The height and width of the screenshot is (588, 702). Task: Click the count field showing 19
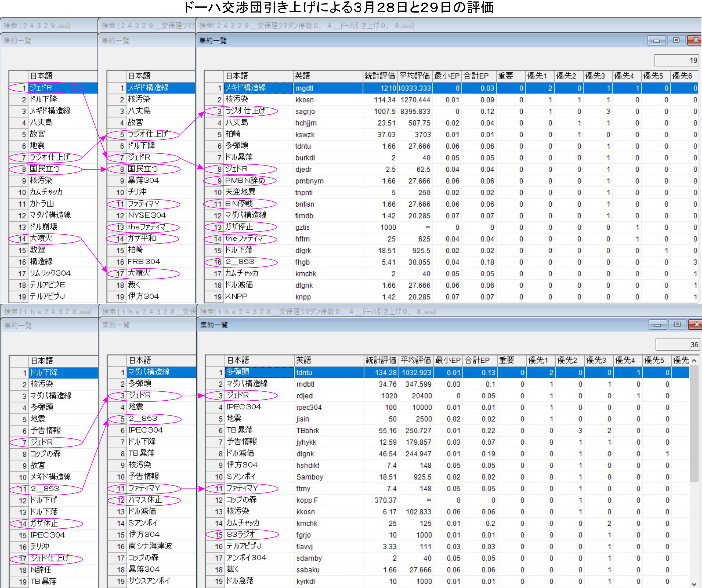click(x=677, y=60)
